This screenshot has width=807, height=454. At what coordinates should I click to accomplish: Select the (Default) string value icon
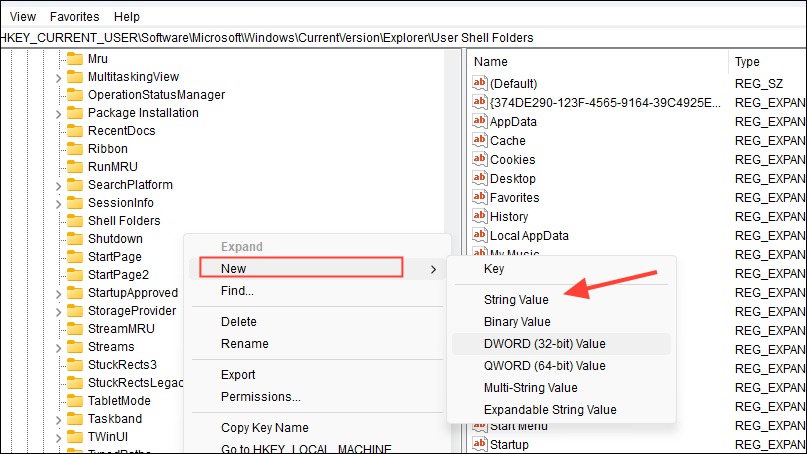[480, 83]
